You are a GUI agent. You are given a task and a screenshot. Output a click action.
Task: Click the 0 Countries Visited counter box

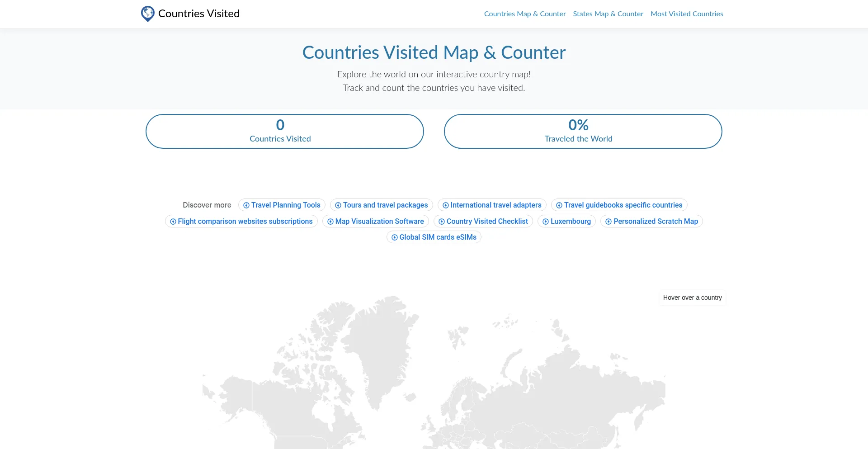[284, 131]
